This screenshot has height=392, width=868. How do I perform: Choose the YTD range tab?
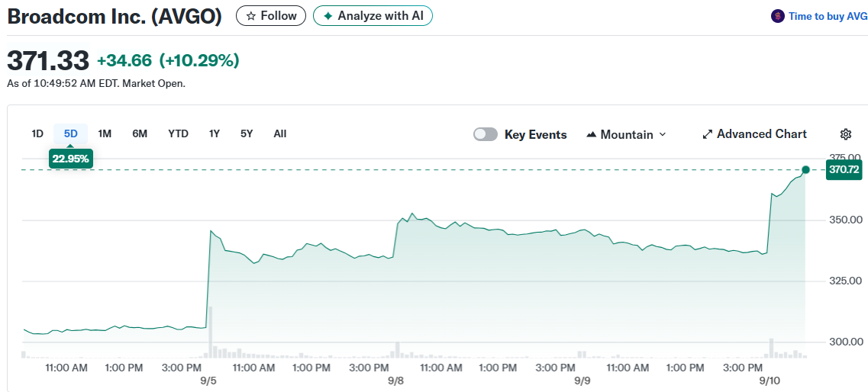[x=178, y=133]
